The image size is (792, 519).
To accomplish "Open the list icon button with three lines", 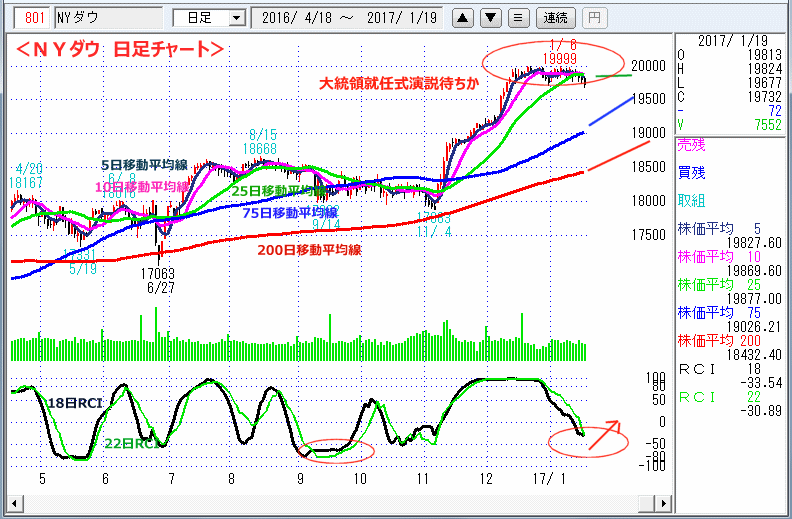I will [517, 18].
